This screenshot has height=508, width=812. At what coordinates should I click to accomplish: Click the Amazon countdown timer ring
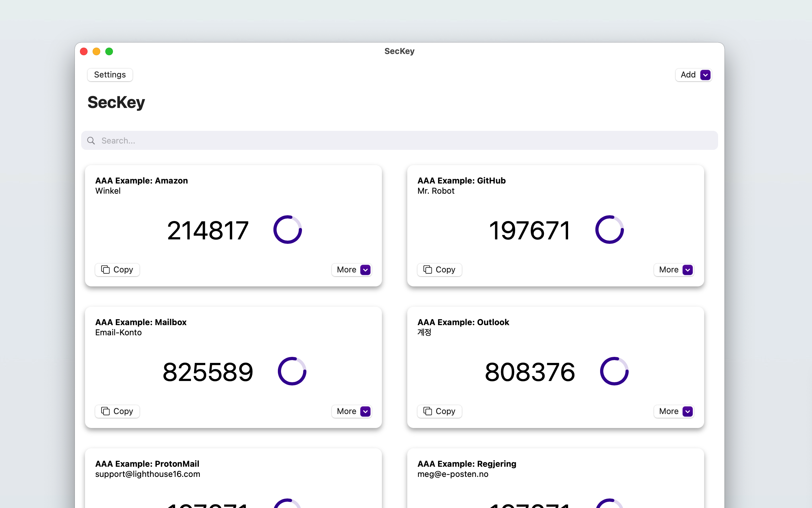tap(288, 230)
